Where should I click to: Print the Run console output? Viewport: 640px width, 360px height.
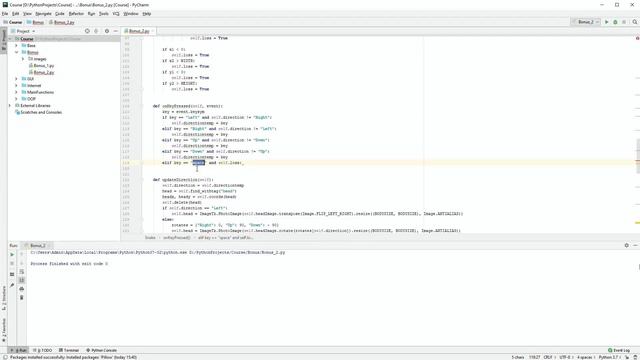coord(22,289)
